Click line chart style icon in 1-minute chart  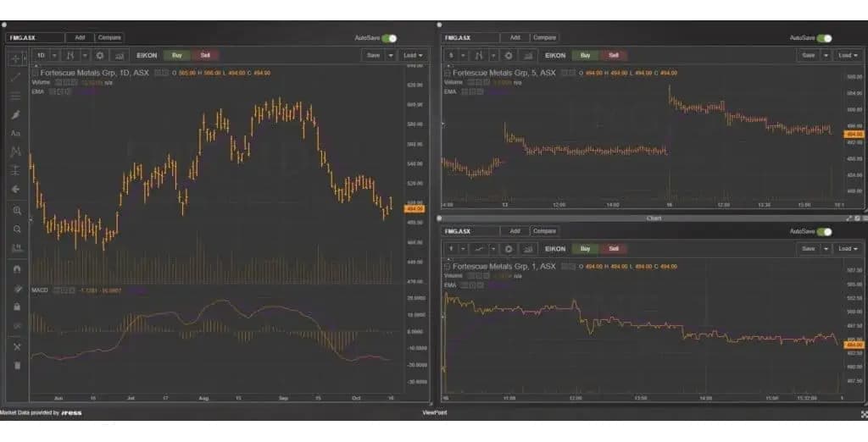479,249
